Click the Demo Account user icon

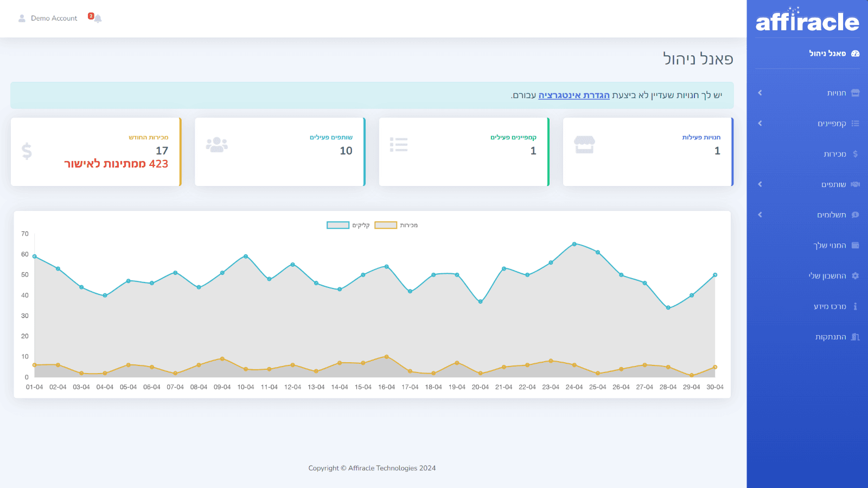tap(22, 18)
